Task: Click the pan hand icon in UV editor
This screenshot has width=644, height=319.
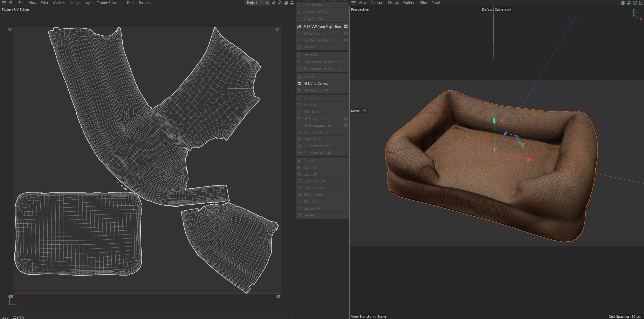Action: pyautogui.click(x=286, y=3)
